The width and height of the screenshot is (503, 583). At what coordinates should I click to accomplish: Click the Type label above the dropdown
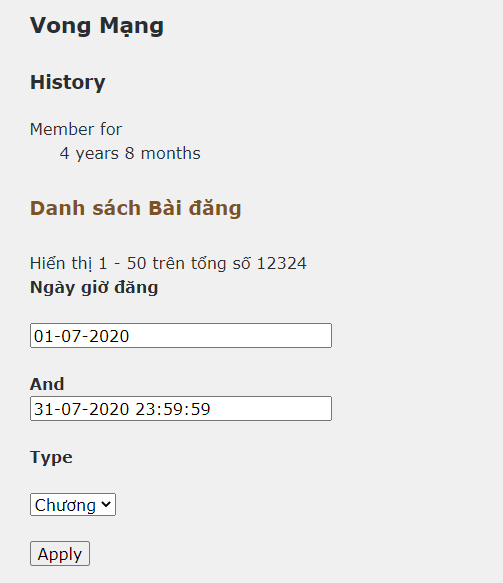coord(51,457)
